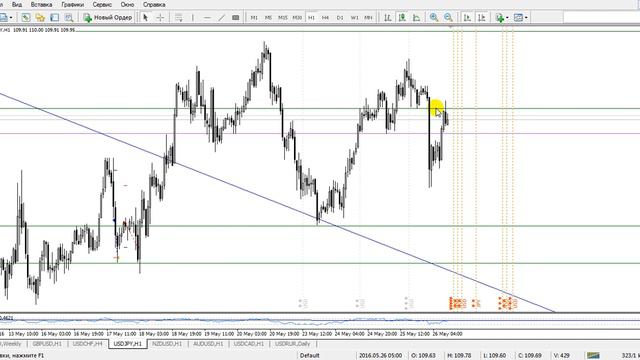The height and width of the screenshot is (360, 640).
Task: Select H1 timeframe
Action: click(x=311, y=18)
